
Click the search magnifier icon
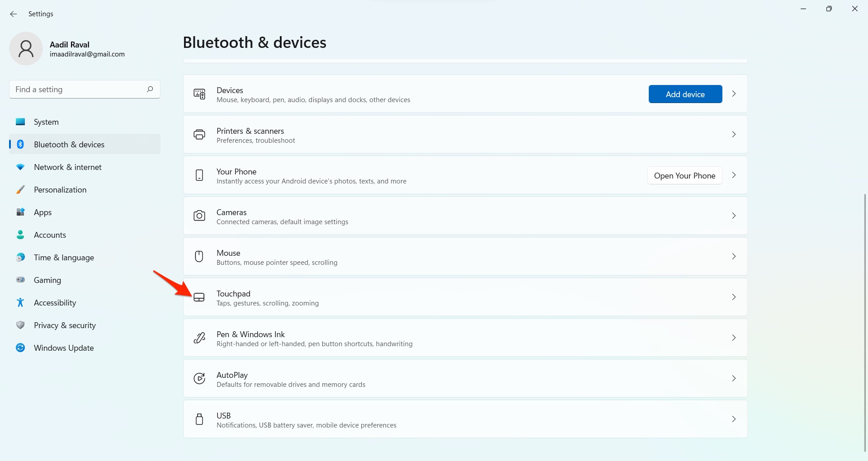(x=150, y=89)
